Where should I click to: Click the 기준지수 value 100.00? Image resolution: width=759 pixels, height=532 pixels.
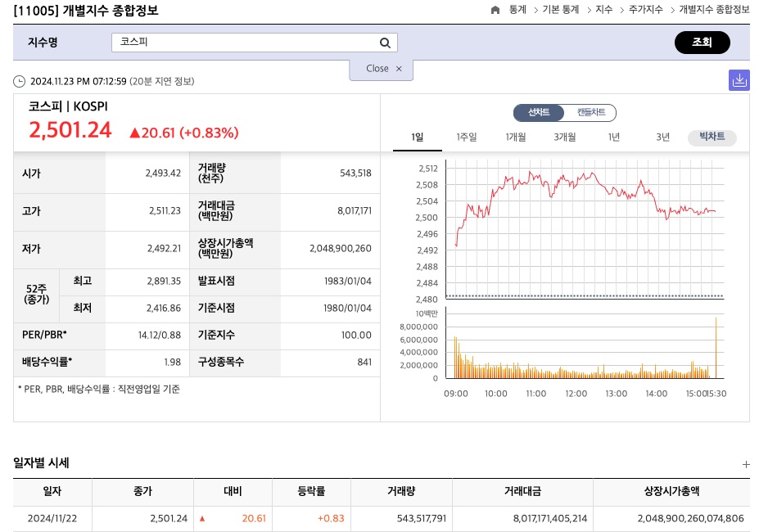(356, 335)
